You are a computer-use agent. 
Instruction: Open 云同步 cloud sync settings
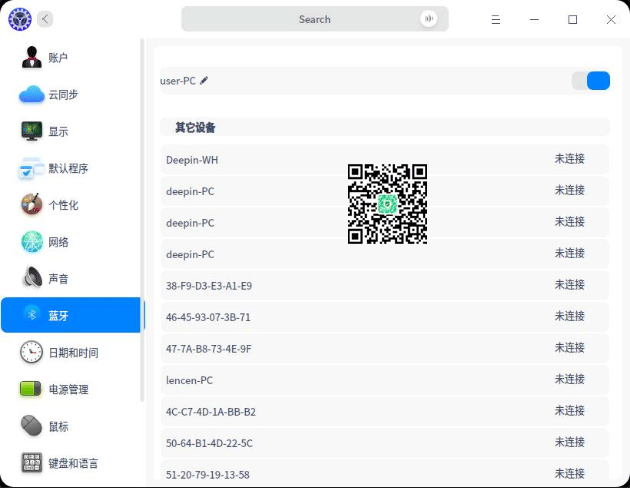point(71,94)
